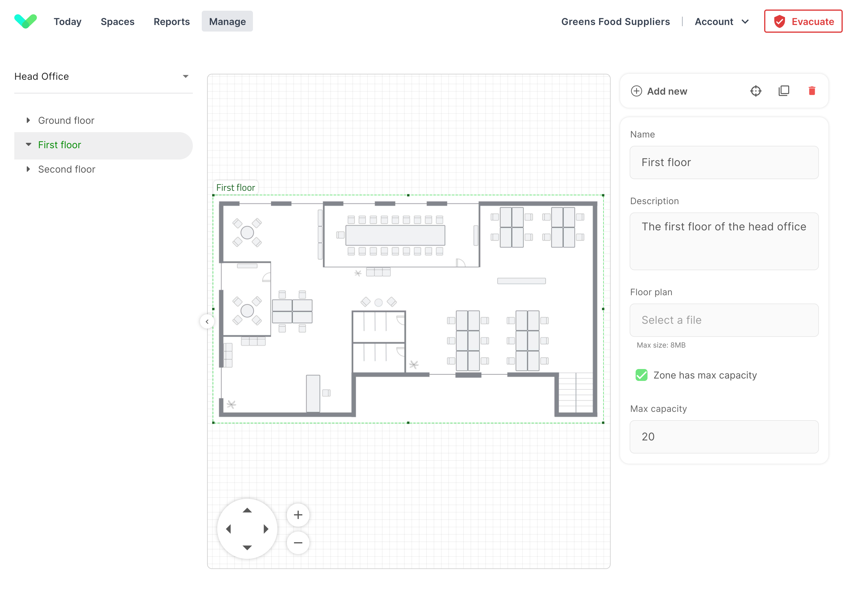Click the zoom out minus button

pyautogui.click(x=298, y=542)
